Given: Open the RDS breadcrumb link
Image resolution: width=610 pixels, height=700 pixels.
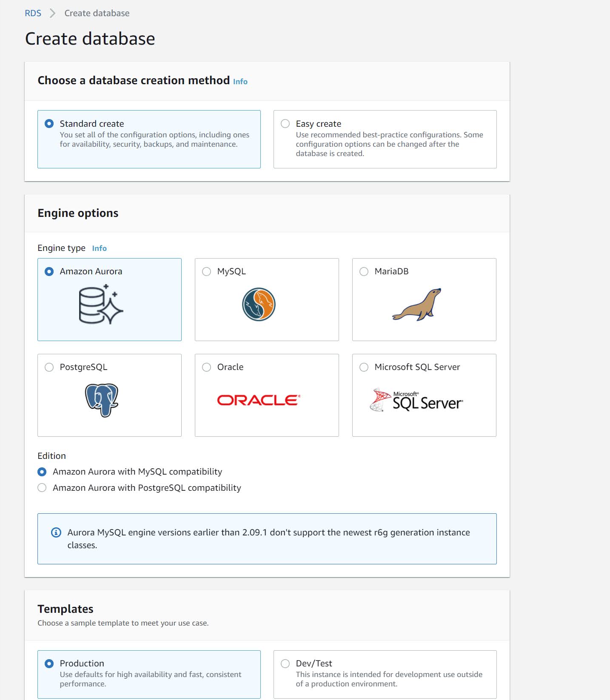Looking at the screenshot, I should tap(33, 13).
